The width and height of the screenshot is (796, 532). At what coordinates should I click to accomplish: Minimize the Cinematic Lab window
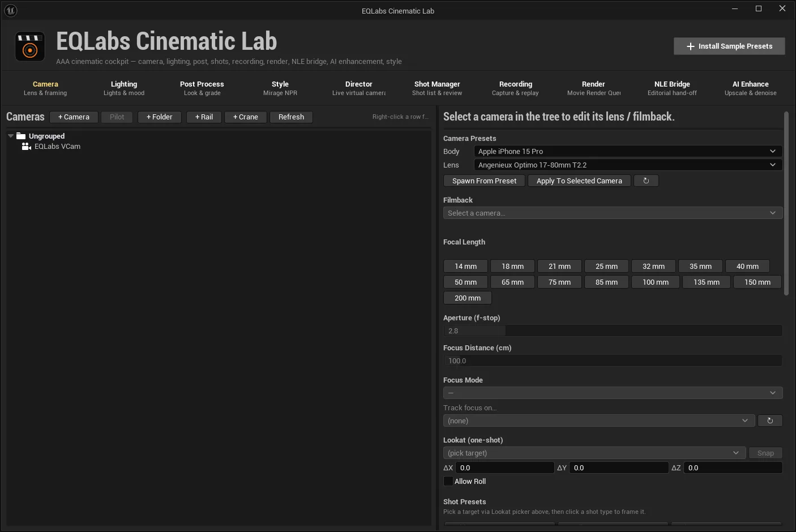[x=735, y=8]
